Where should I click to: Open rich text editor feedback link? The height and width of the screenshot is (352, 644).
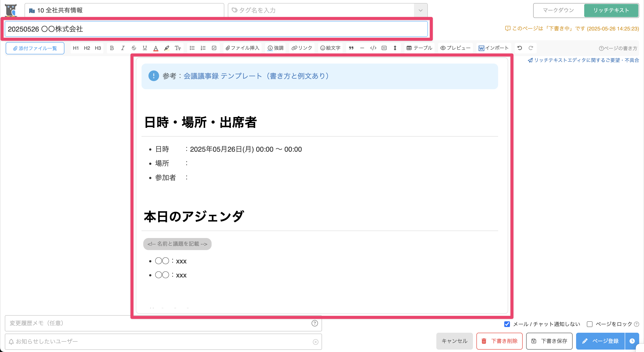583,60
